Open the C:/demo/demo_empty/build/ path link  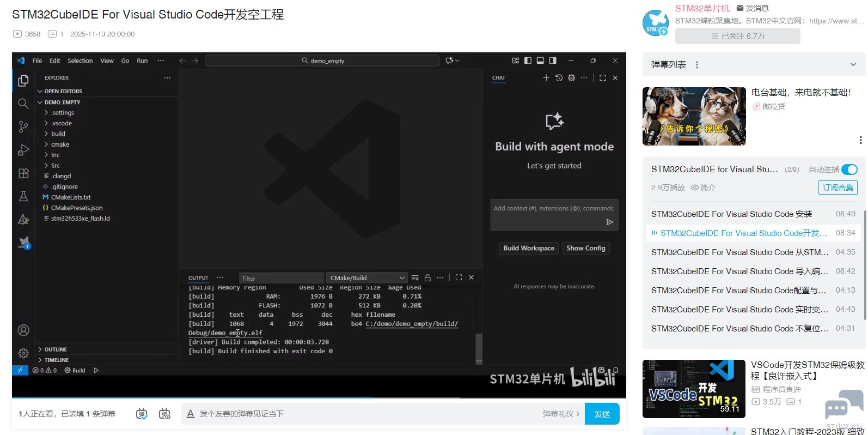click(x=412, y=324)
